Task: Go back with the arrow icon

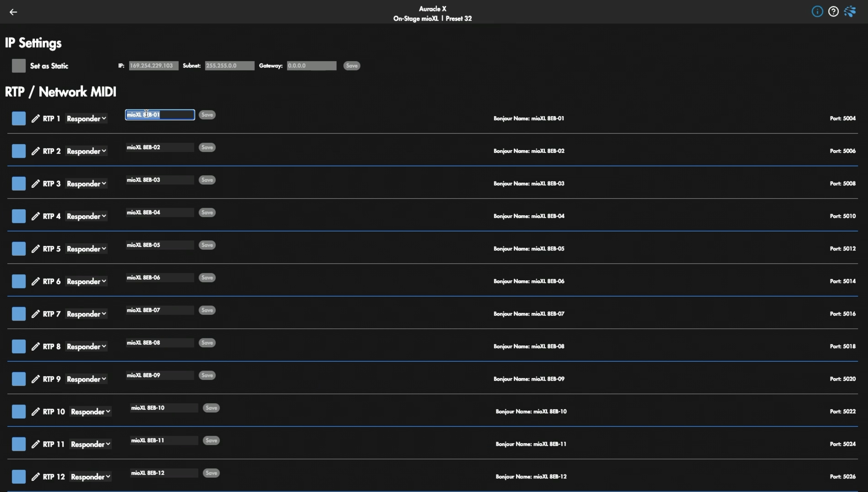Action: tap(13, 12)
